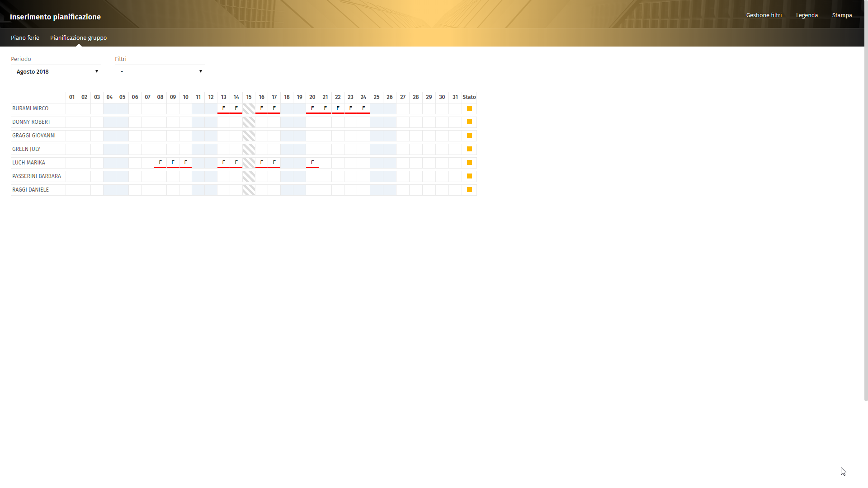This screenshot has width=868, height=488.
Task: Select Luch Marika's F cell on day 20
Action: pyautogui.click(x=312, y=163)
